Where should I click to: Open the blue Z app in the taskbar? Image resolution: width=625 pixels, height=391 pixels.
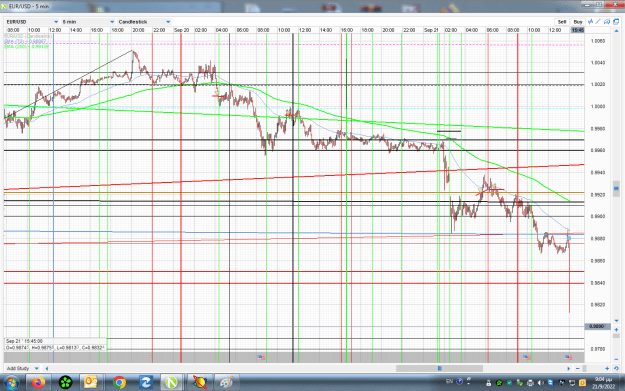click(145, 383)
